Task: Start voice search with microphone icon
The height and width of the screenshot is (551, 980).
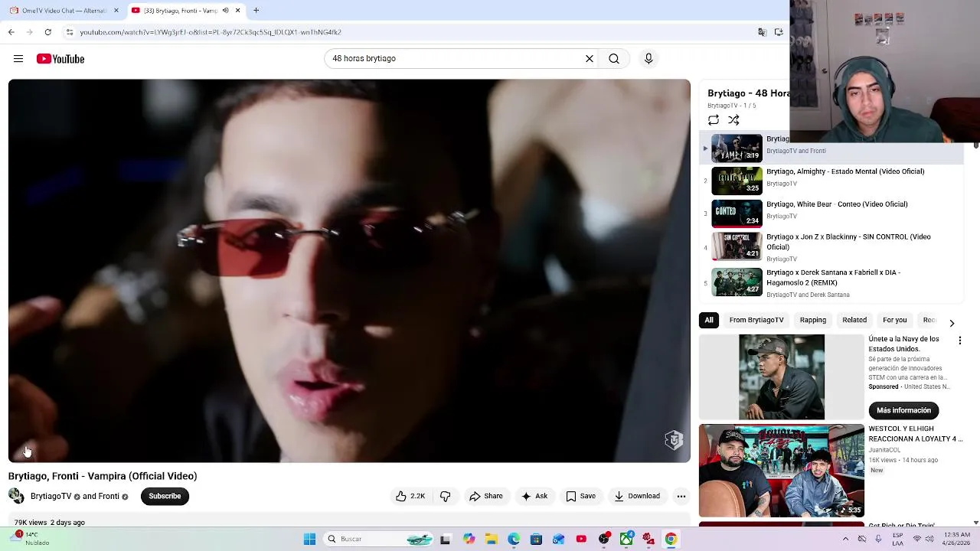Action: [648, 59]
